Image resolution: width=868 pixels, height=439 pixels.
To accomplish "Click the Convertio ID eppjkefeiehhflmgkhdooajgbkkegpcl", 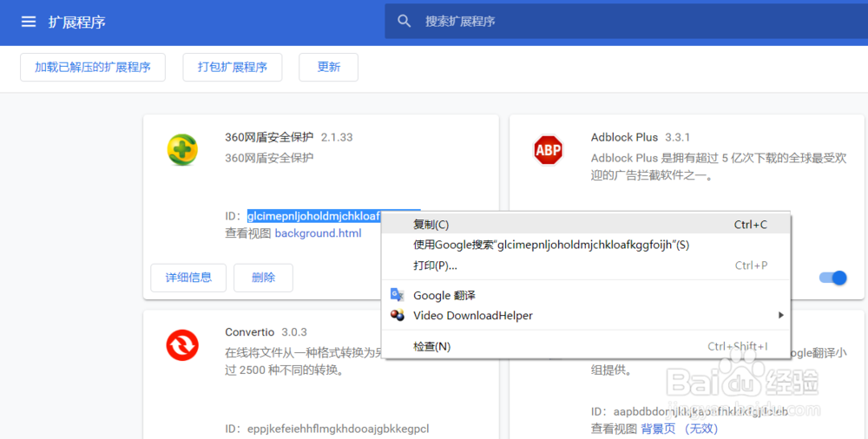I will 339,429.
